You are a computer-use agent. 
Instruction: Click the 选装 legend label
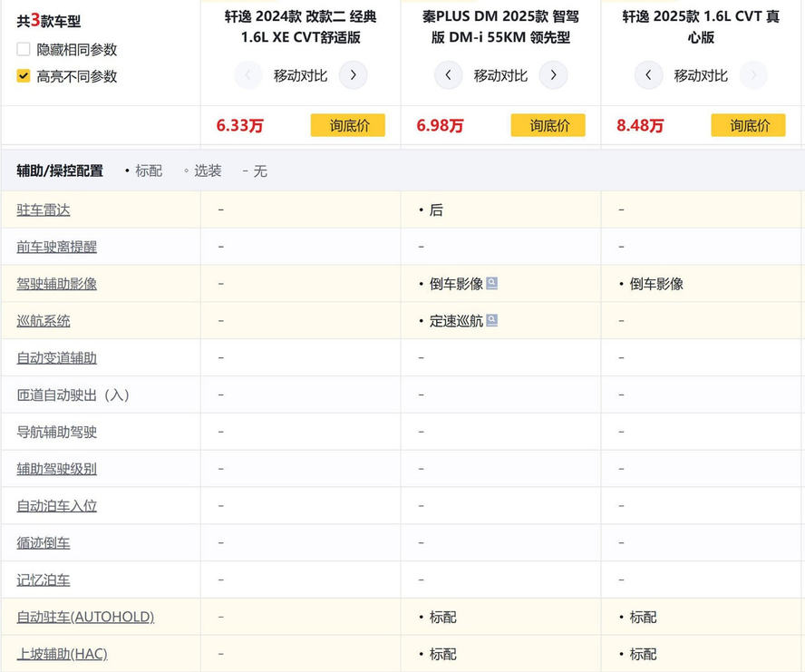click(x=208, y=170)
